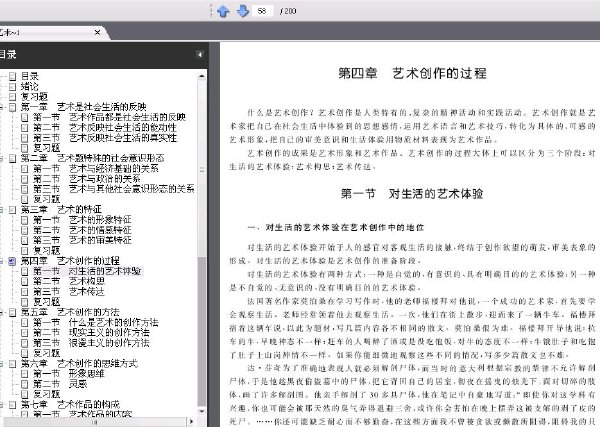Collapse the 第一章 tree node

[1, 107]
